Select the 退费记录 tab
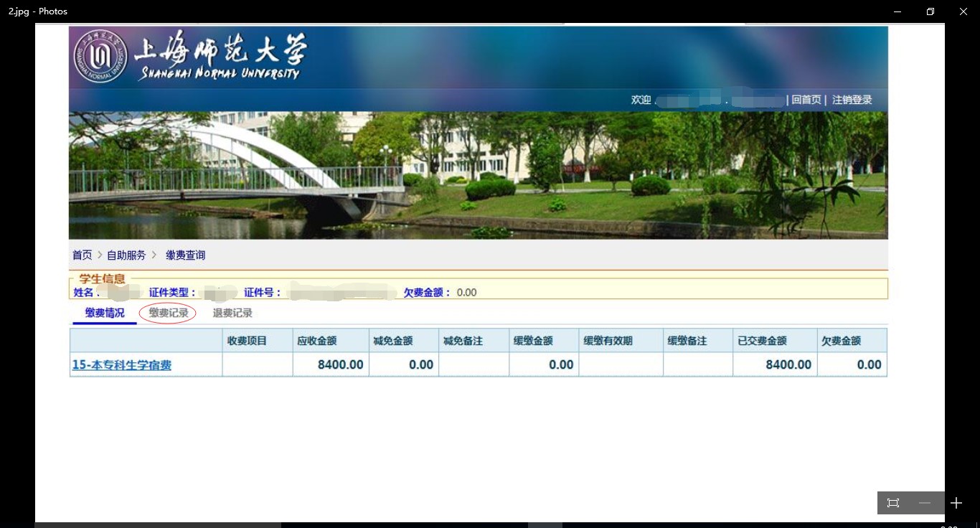The width and height of the screenshot is (980, 528). [232, 313]
